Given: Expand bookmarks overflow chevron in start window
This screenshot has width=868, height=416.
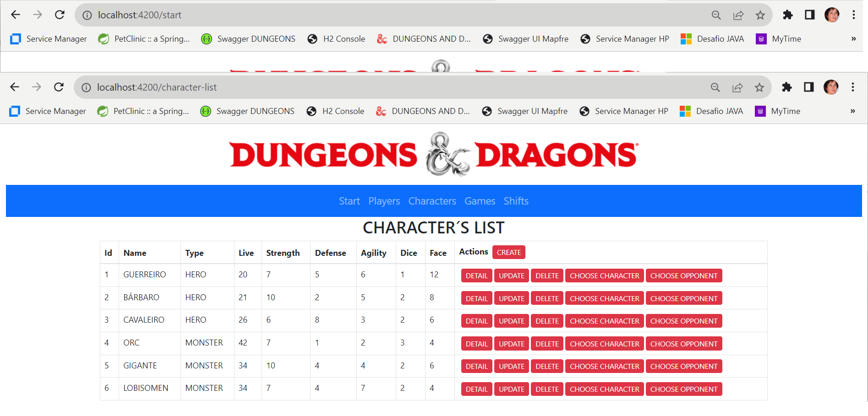Looking at the screenshot, I should coord(854,38).
